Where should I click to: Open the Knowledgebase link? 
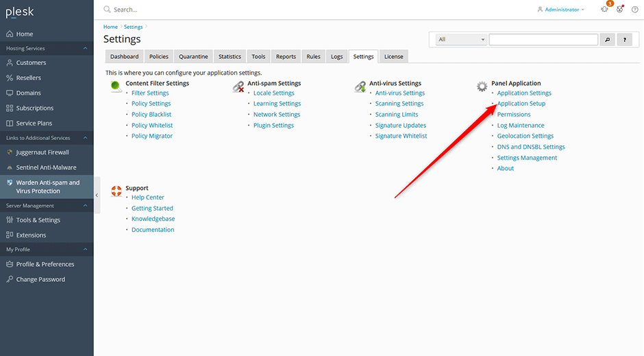click(153, 219)
